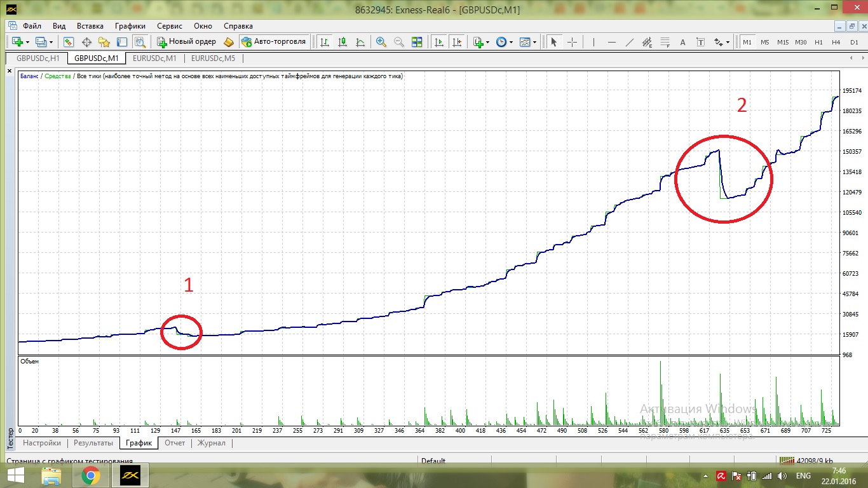This screenshot has width=868, height=488.
Task: Click the Templates icon
Action: point(525,42)
